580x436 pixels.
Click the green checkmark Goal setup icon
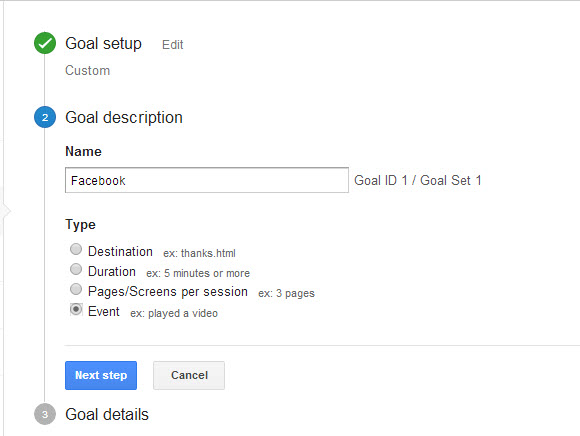point(45,43)
